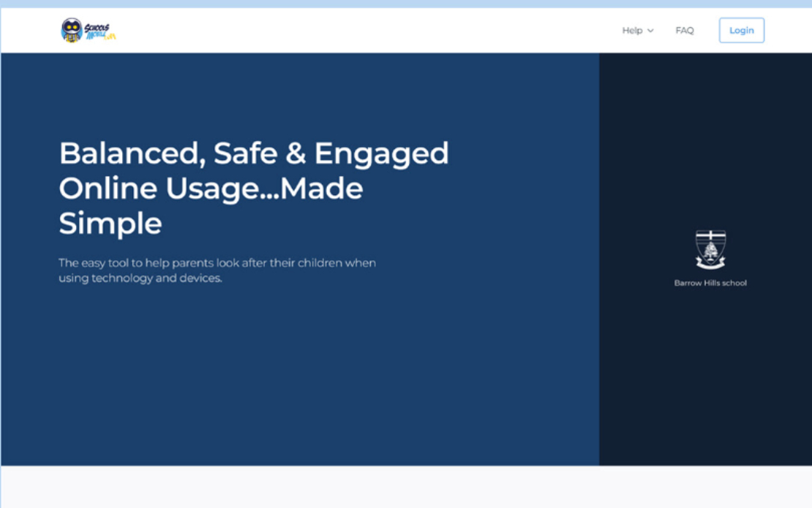
Task: Open the FAQ page link
Action: click(685, 31)
